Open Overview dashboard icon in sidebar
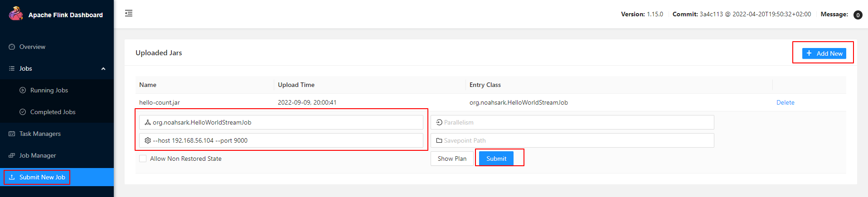This screenshot has height=197, width=868. [x=12, y=47]
